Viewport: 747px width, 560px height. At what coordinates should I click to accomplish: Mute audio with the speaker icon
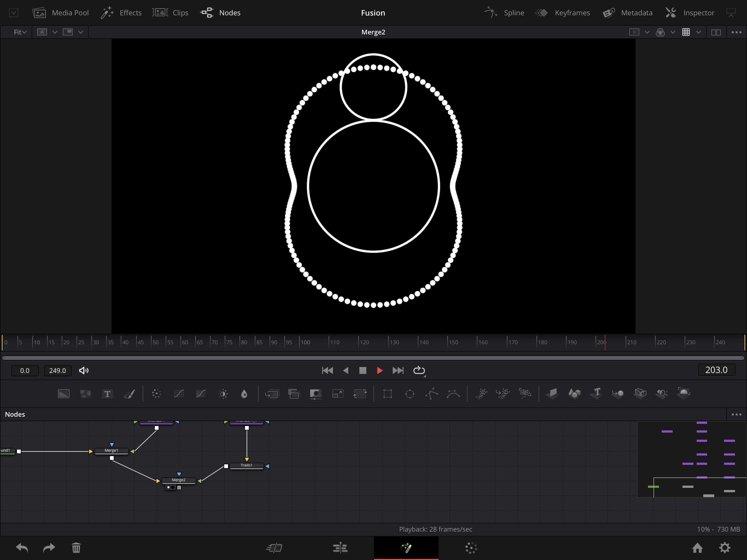coord(84,371)
